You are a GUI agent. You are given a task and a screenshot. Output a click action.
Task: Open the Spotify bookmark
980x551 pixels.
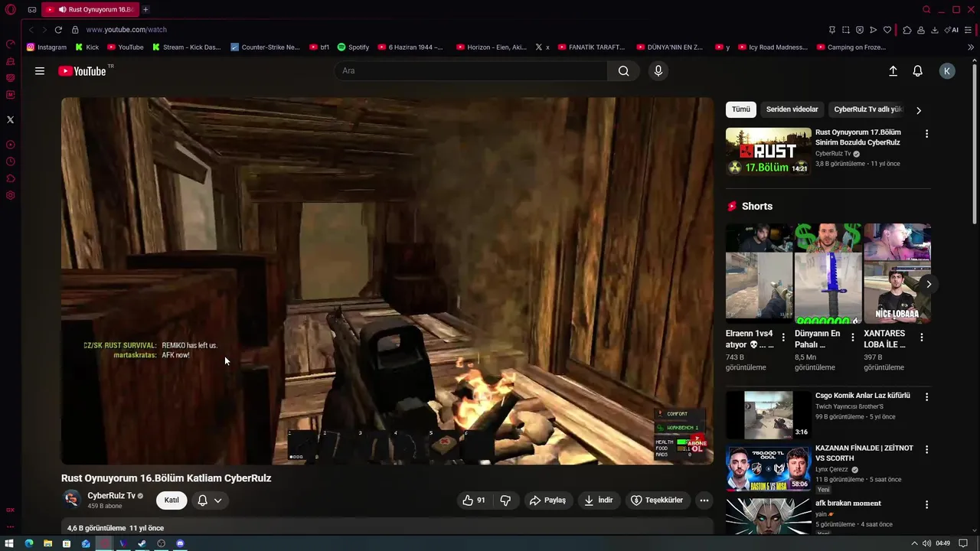(353, 47)
